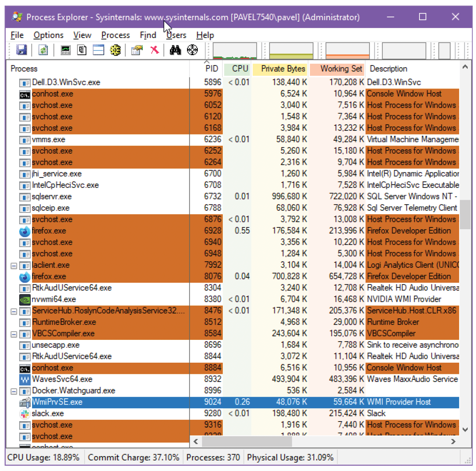Click the Kill Process red X icon

tap(154, 50)
